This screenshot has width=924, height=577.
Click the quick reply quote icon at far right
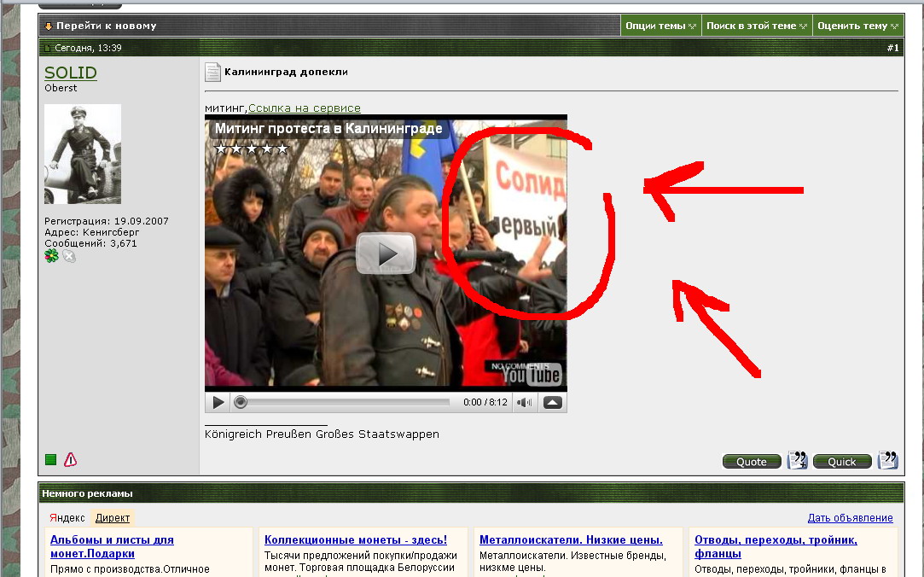click(x=887, y=460)
